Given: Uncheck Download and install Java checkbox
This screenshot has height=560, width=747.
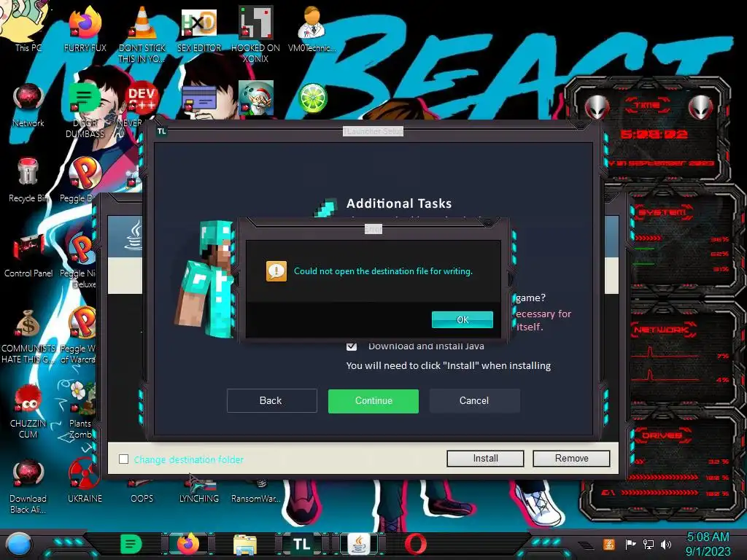Looking at the screenshot, I should [352, 346].
